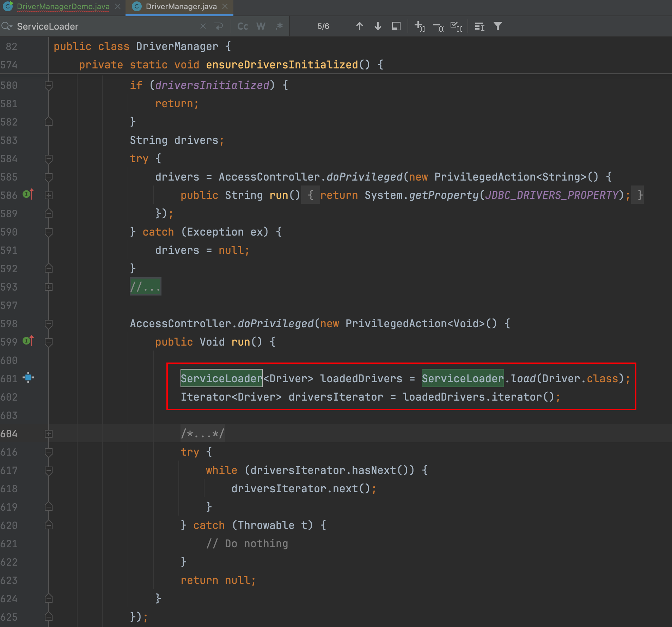672x627 pixels.
Task: Click 'return null;' statement at line 623
Action: pyautogui.click(x=218, y=580)
